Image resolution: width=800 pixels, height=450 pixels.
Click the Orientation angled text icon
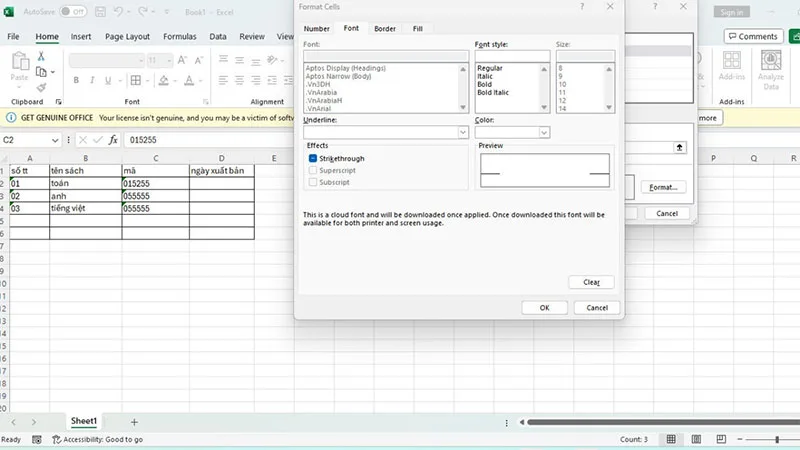[272, 60]
